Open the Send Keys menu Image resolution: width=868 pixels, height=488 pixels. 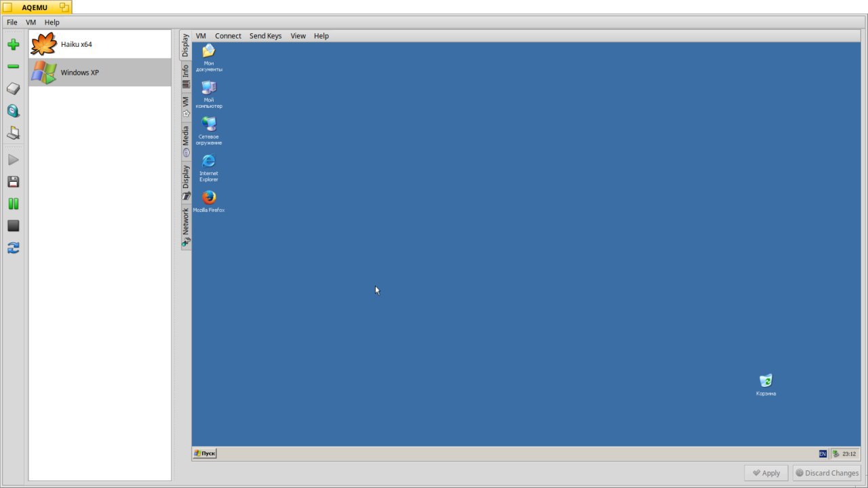pyautogui.click(x=265, y=36)
